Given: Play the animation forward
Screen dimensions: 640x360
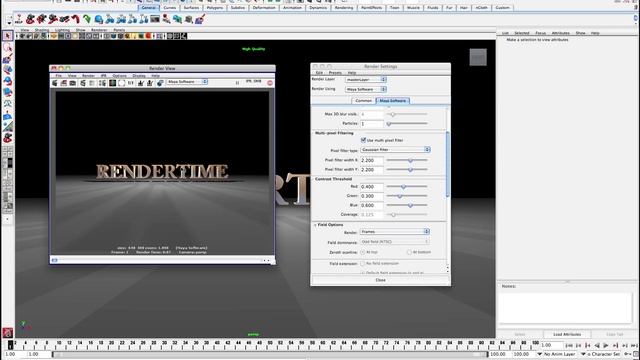Looking at the screenshot, I should pyautogui.click(x=606, y=345).
